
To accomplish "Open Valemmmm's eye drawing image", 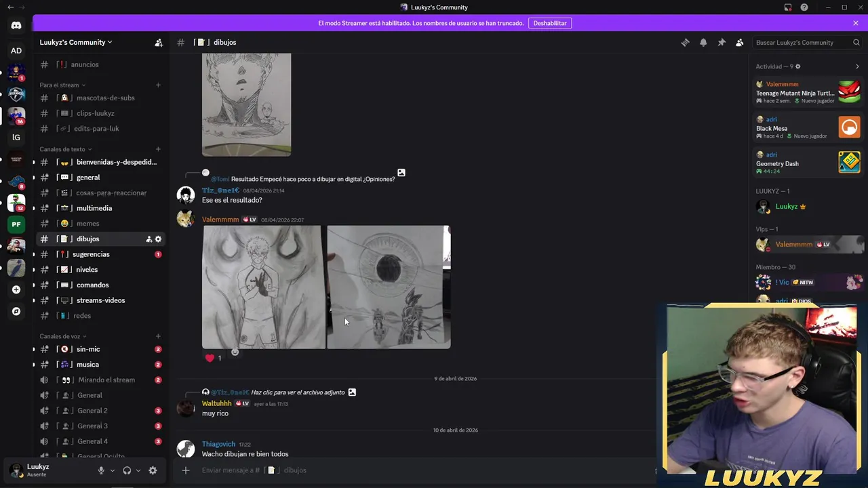I will tap(389, 287).
